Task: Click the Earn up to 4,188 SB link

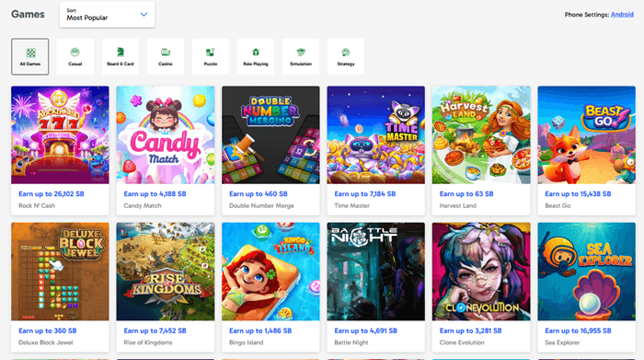Action: pos(155,194)
